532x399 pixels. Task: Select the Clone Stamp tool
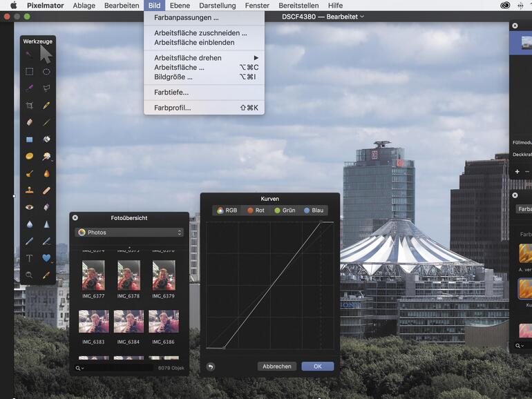[x=30, y=190]
